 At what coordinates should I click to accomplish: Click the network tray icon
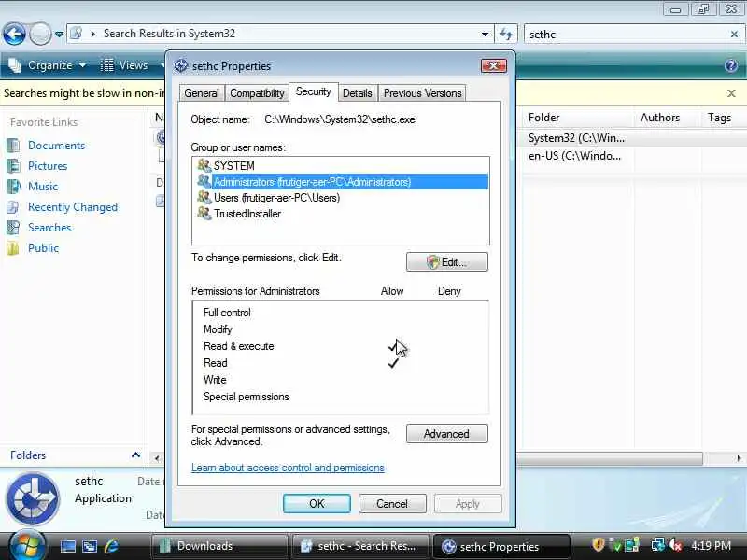coord(658,545)
